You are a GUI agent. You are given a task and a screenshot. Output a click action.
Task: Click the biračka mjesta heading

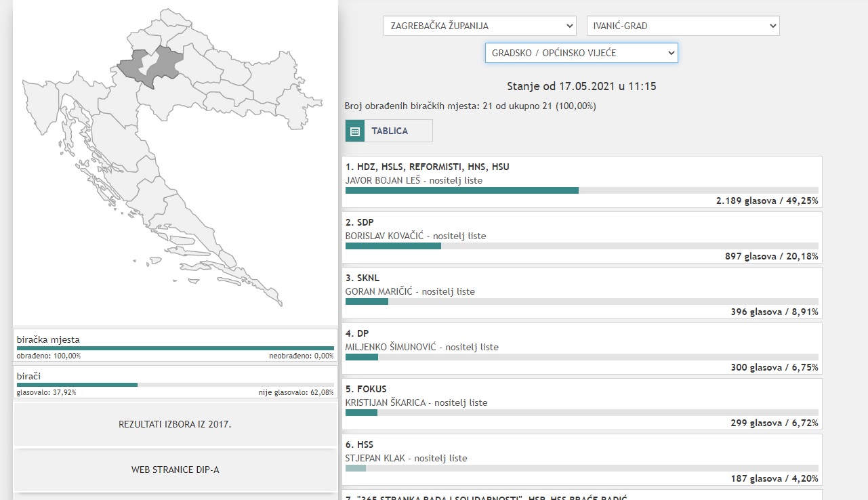(49, 339)
